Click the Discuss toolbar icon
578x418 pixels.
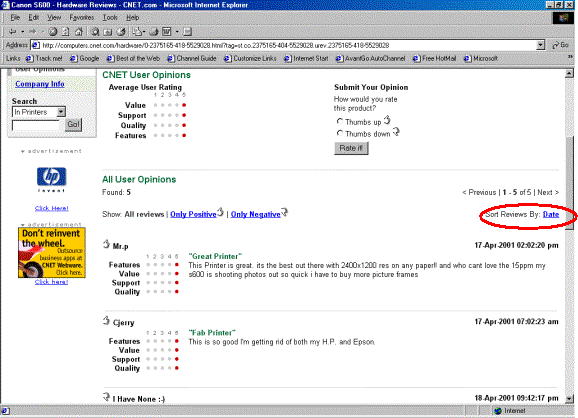[188, 32]
